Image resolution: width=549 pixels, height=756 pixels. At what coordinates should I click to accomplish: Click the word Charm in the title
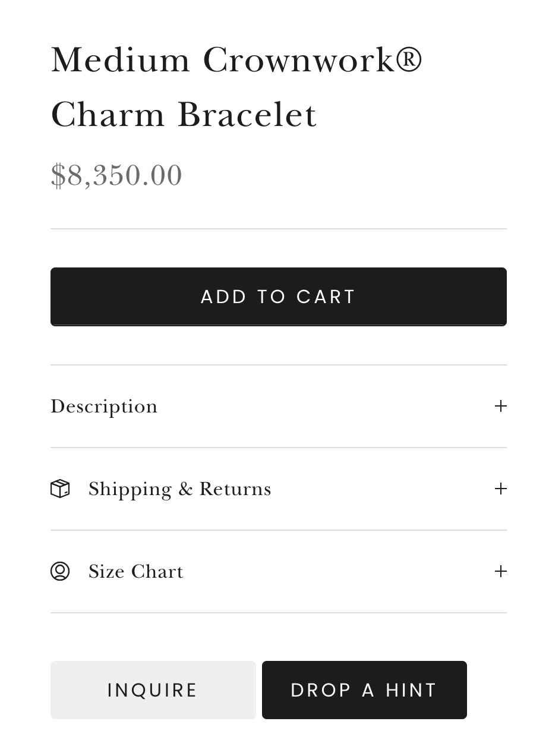click(108, 114)
